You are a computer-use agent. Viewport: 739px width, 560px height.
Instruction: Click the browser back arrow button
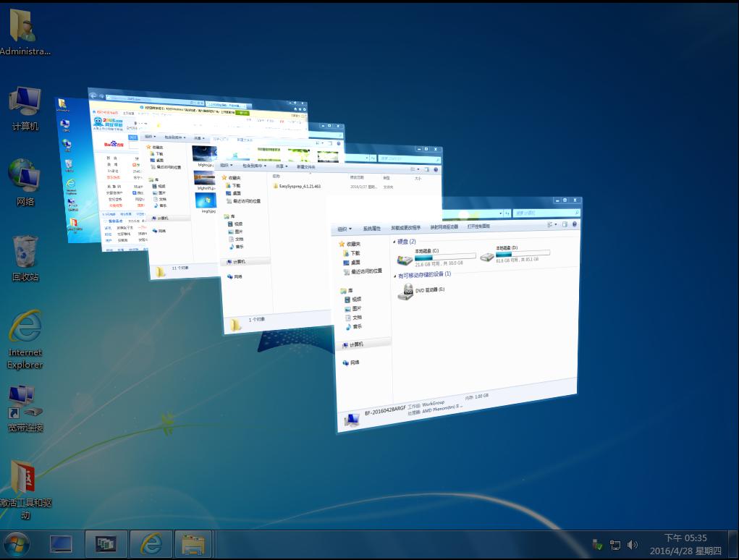coord(93,95)
